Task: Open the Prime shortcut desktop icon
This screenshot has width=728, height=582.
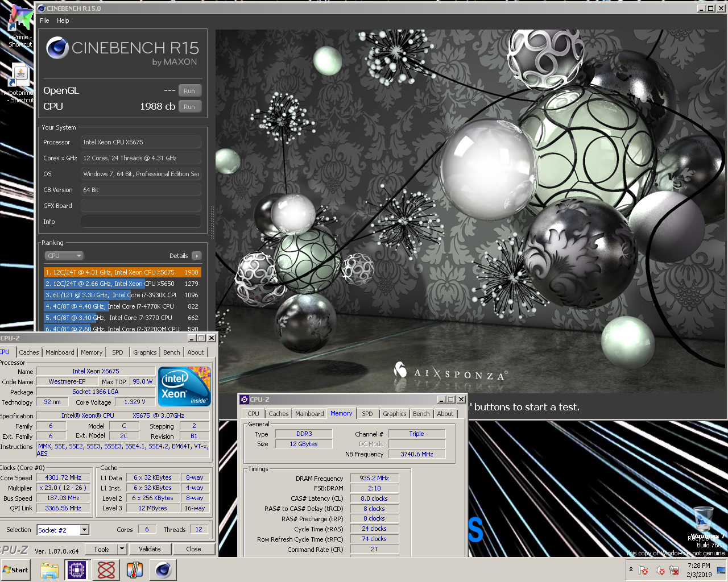Action: coord(20,26)
